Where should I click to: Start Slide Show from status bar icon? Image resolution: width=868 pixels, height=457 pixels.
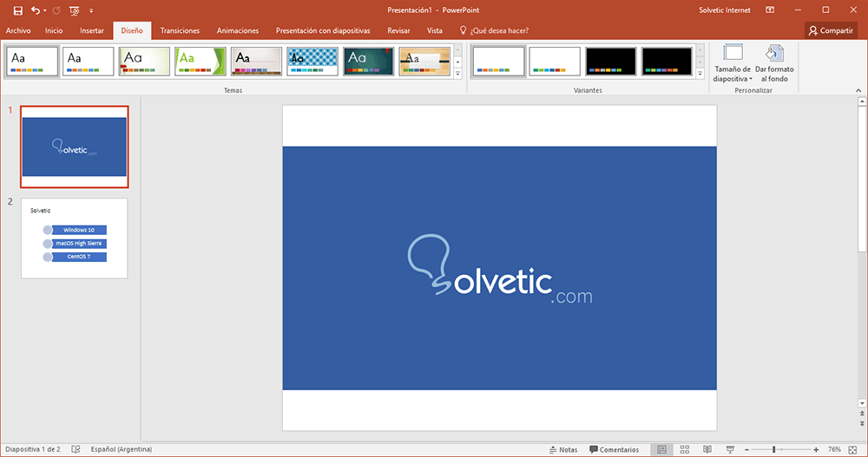pyautogui.click(x=730, y=449)
